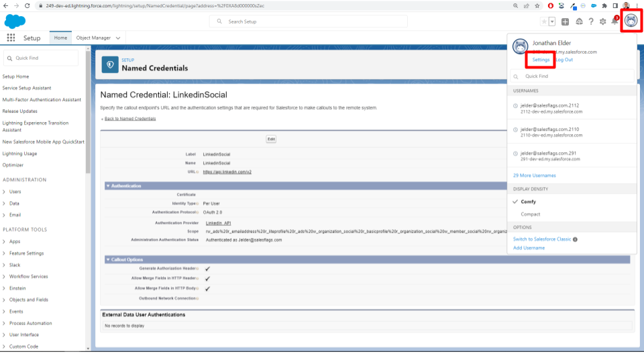Open Multi-Factor Authentication Assistant

click(x=42, y=100)
